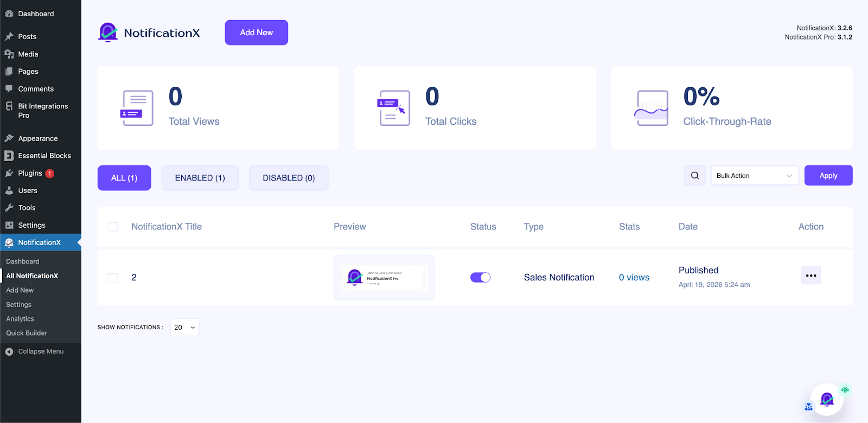Screen dimensions: 868x423
Task: Click the Sales Notification type link
Action: pos(559,277)
